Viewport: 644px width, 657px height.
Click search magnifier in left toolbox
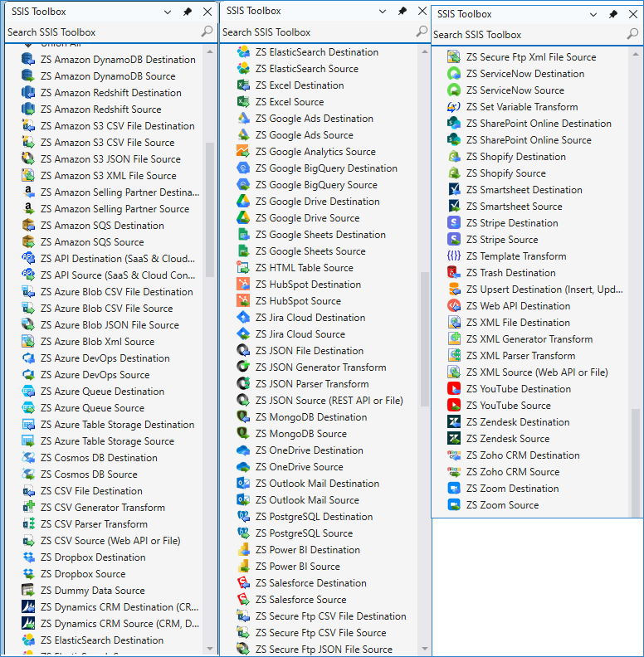(207, 32)
